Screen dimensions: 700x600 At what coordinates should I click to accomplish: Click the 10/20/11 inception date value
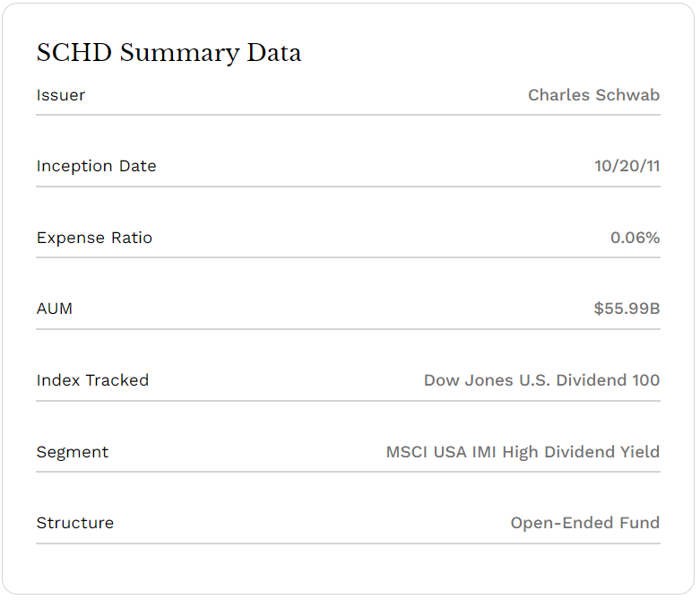coord(627,166)
